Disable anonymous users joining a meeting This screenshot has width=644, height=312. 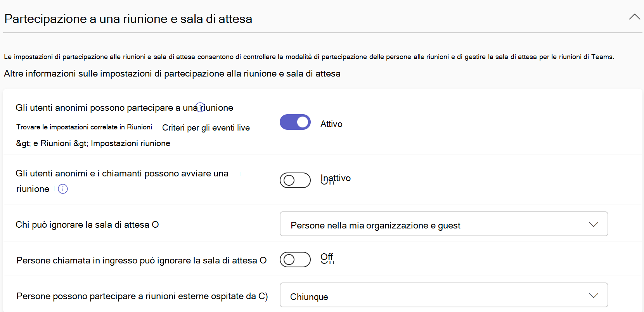click(295, 122)
